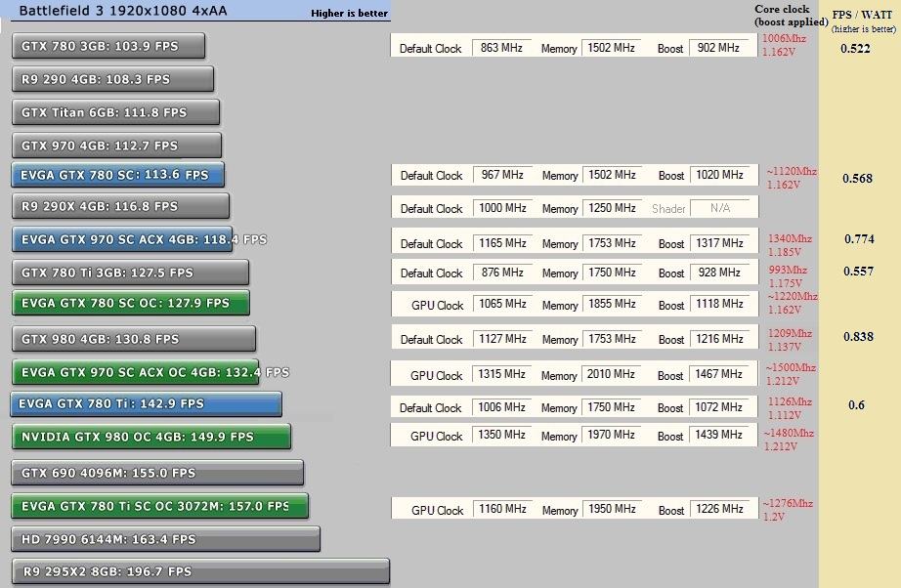Click the 1160 MHz GPU clock field
901x588 pixels.
click(503, 509)
